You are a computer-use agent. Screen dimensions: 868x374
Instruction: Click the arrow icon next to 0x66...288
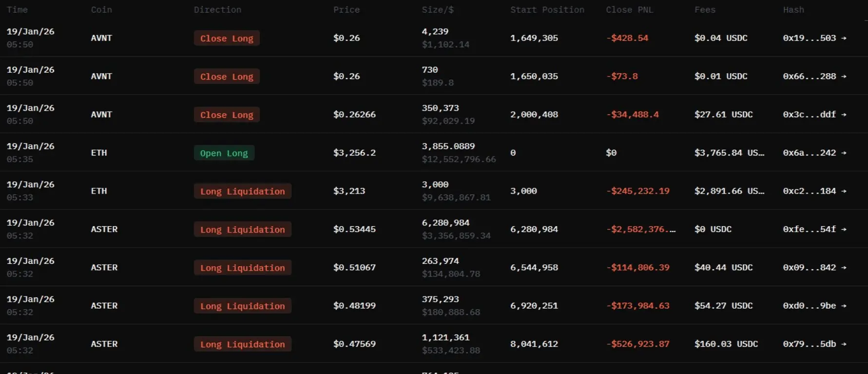point(844,77)
